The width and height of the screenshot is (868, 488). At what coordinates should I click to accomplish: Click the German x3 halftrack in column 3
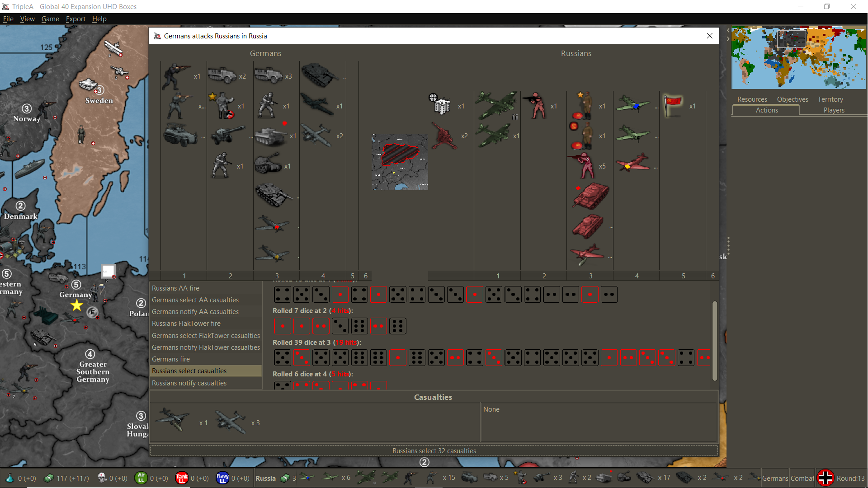[269, 75]
